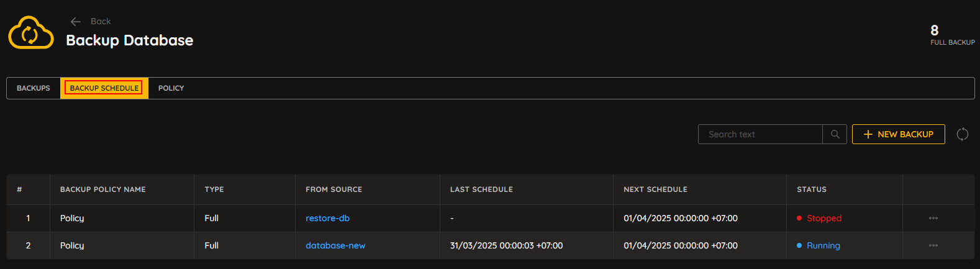Image resolution: width=980 pixels, height=269 pixels.
Task: Click the Stopped status in row 1
Action: click(x=819, y=219)
